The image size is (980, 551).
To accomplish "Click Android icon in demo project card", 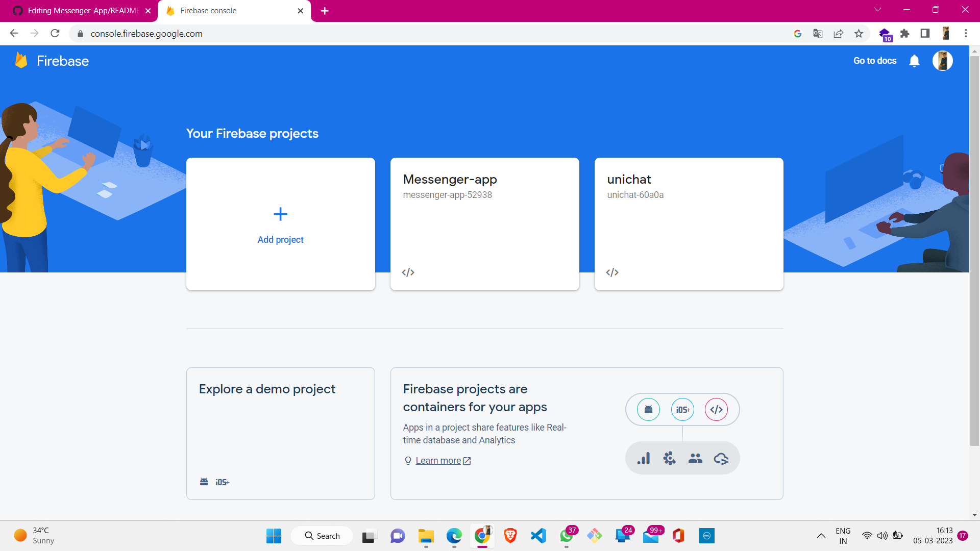I will [x=204, y=482].
